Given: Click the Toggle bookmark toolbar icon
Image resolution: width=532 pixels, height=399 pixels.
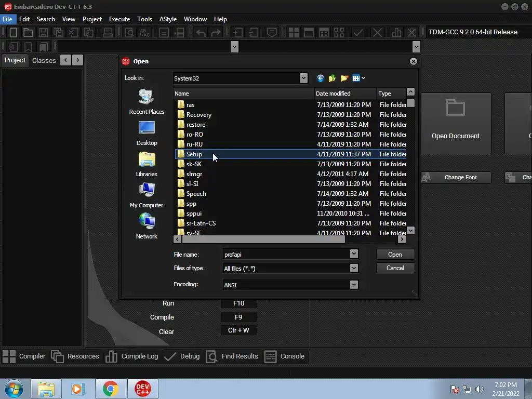Looking at the screenshot, I should point(28,46).
